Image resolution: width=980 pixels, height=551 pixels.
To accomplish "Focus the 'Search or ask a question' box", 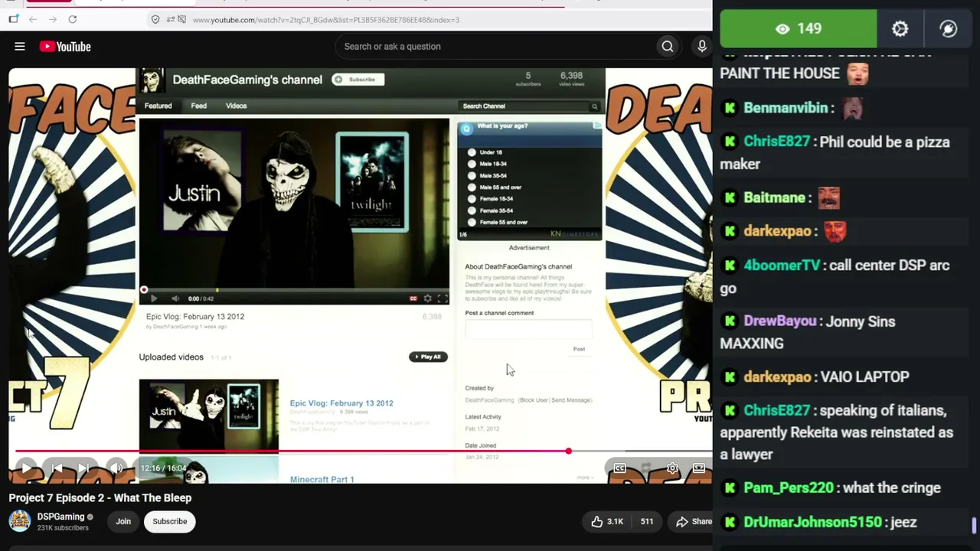I will tap(496, 47).
